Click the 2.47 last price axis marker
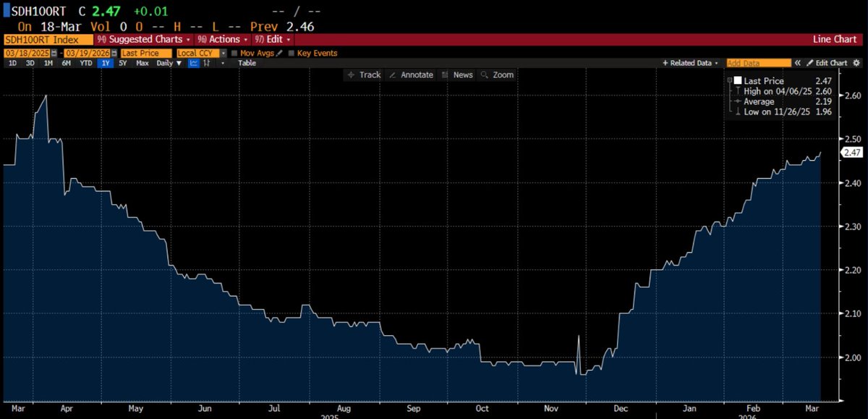The height and width of the screenshot is (419, 868). [x=854, y=153]
